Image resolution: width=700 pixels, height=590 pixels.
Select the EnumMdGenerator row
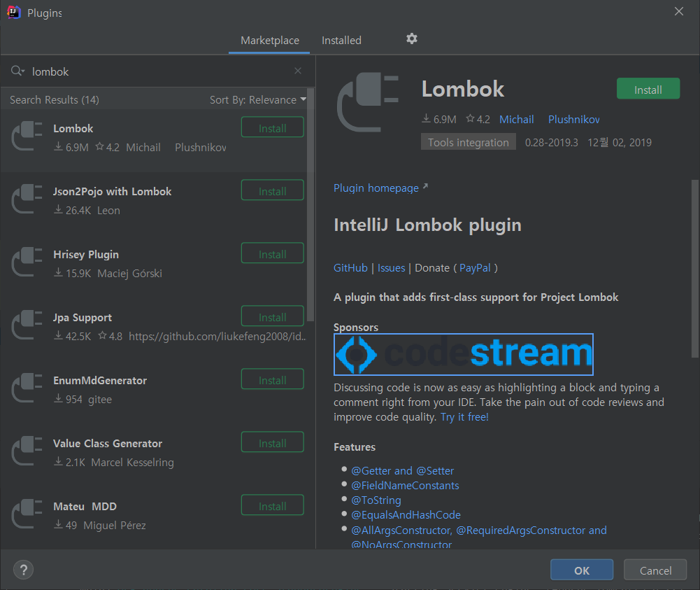point(154,393)
